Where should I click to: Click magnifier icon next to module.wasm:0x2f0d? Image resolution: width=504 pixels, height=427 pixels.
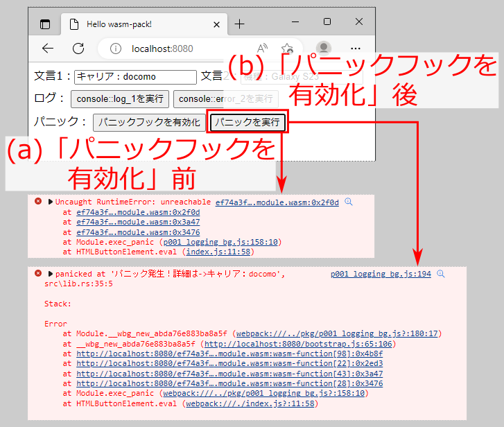349,202
